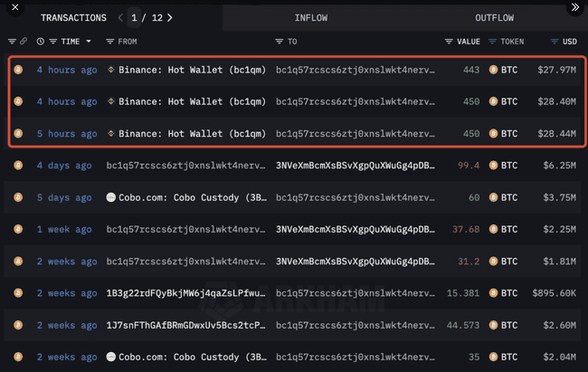Switch to the INFLOW tab
The width and height of the screenshot is (588, 372).
pyautogui.click(x=311, y=17)
